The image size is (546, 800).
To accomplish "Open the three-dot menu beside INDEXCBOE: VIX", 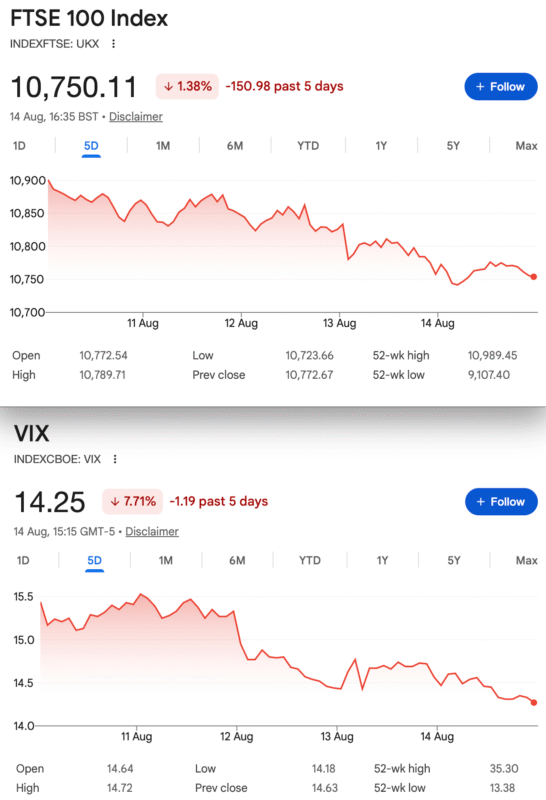I will coord(115,459).
